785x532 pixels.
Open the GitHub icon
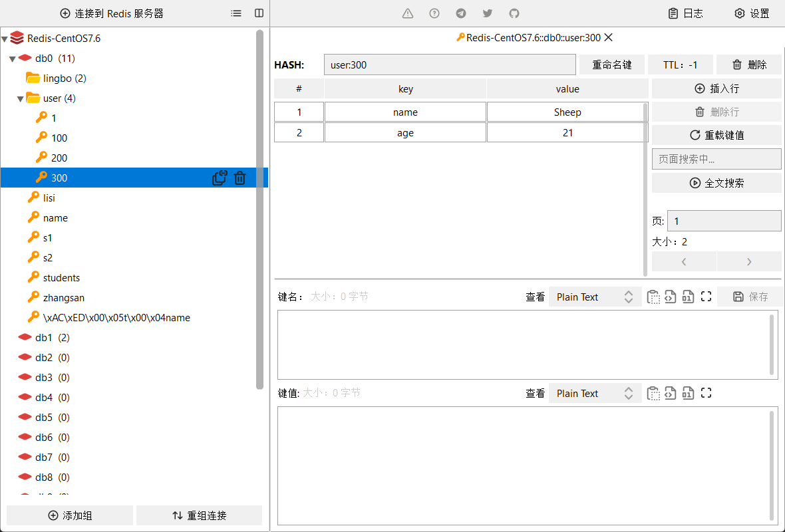514,13
